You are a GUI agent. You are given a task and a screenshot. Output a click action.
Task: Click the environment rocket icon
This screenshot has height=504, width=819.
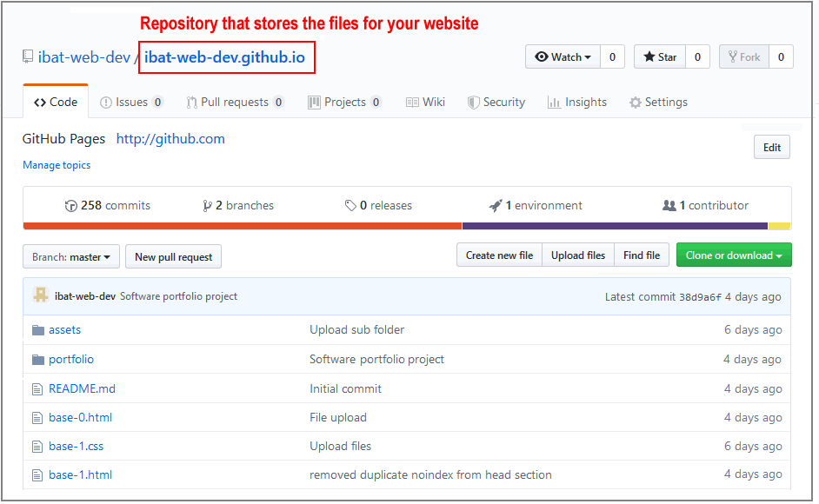tap(496, 206)
